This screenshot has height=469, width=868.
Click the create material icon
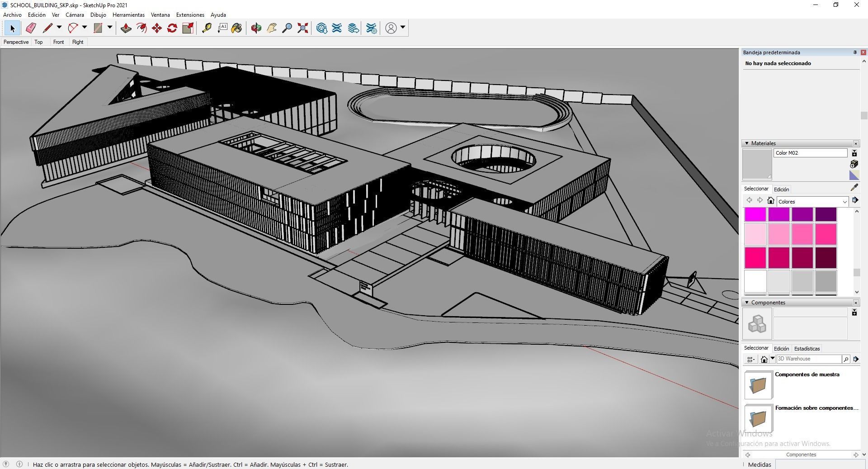click(x=854, y=164)
